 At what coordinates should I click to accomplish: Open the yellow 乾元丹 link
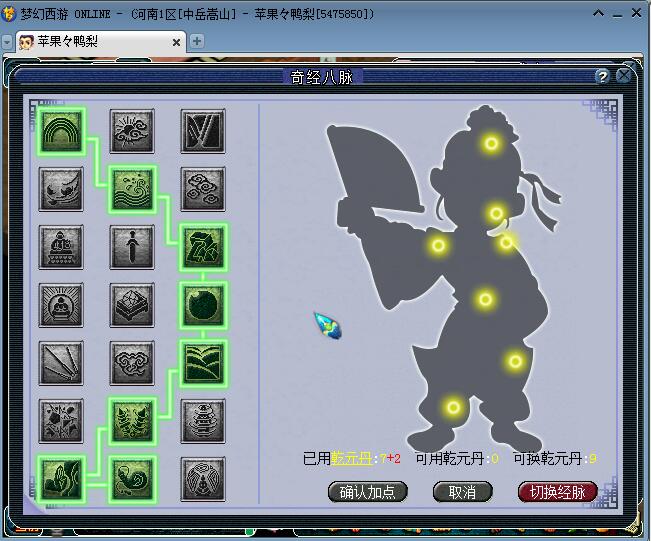[351, 458]
